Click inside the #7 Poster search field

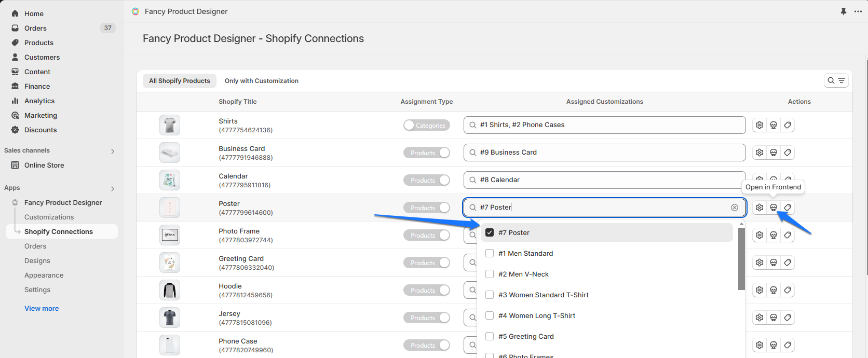pyautogui.click(x=605, y=208)
